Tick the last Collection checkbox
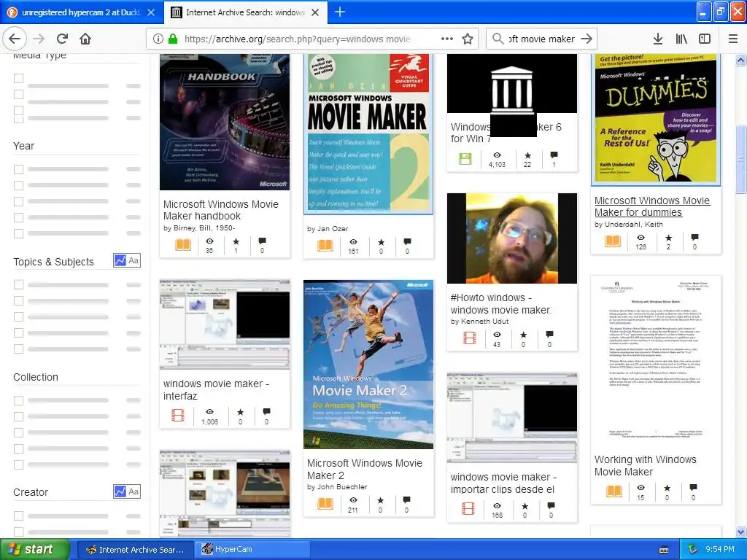The height and width of the screenshot is (560, 747). [18, 464]
